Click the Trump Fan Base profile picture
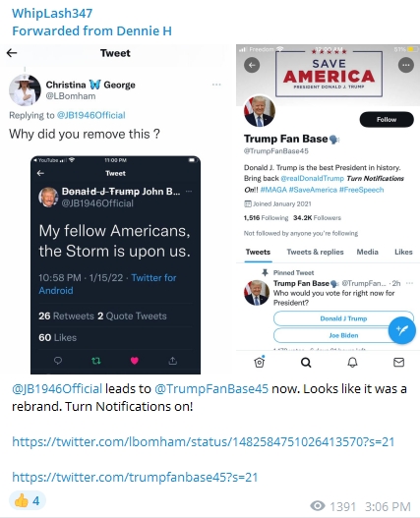This screenshot has width=420, height=518. (x=260, y=111)
